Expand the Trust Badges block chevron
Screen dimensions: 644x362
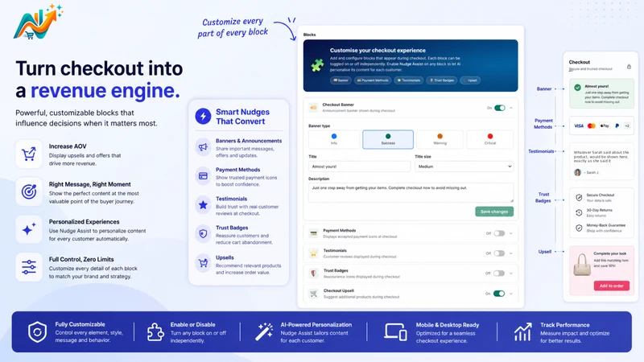pos(511,273)
